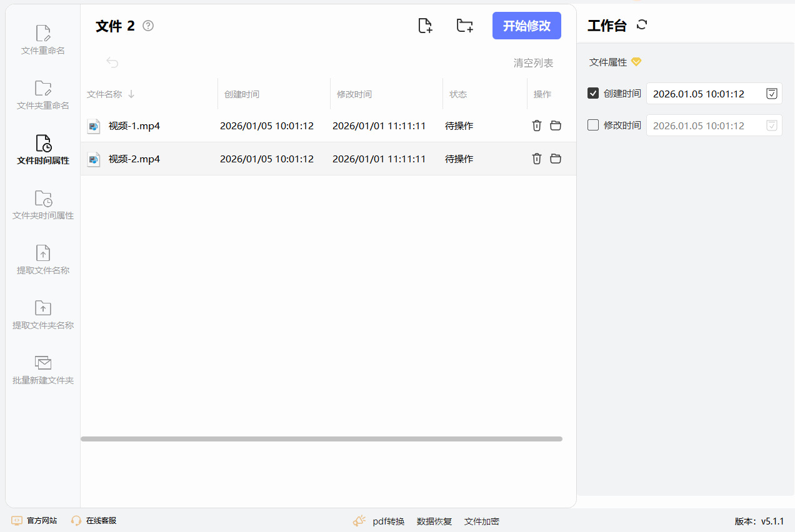This screenshot has width=795, height=532.
Task: Click the 创建时间 date input field
Action: pos(714,94)
